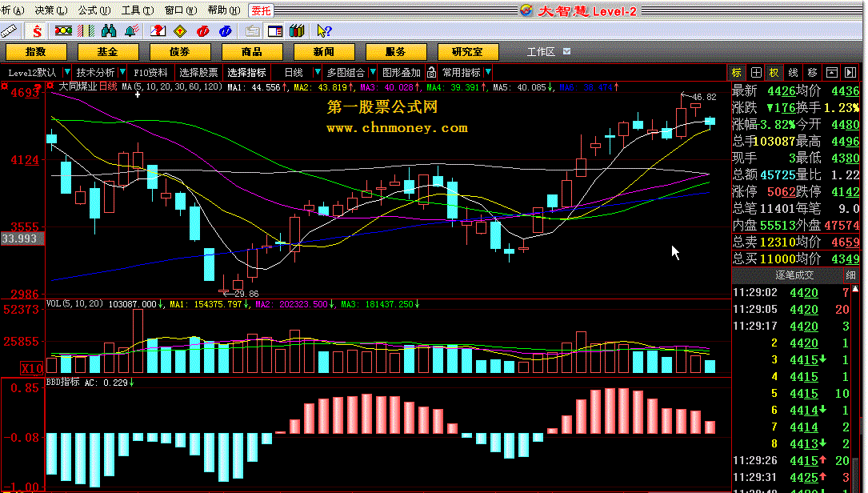
Task: Toggle the 权 adjustment button
Action: (774, 73)
